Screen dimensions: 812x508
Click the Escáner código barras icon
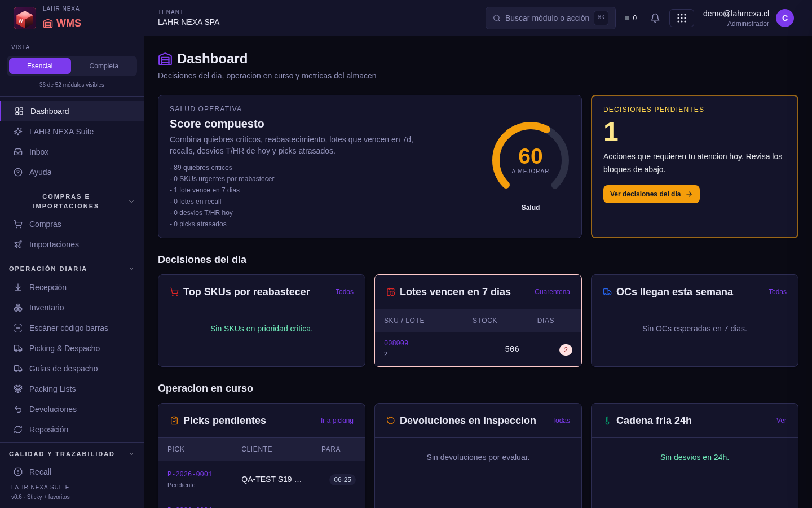click(18, 328)
